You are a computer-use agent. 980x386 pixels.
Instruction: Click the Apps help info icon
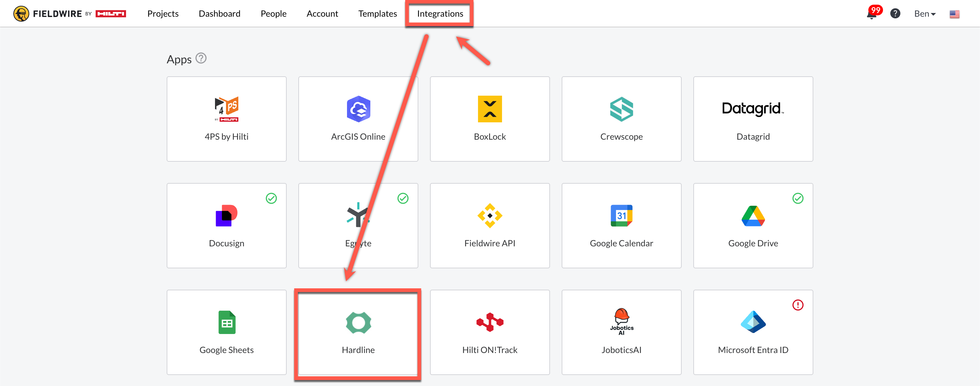[x=201, y=58]
